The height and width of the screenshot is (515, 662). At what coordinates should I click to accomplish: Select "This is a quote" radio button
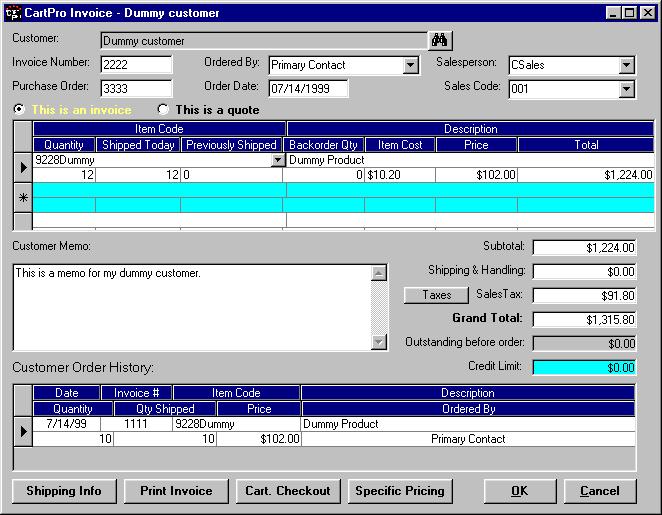(163, 109)
